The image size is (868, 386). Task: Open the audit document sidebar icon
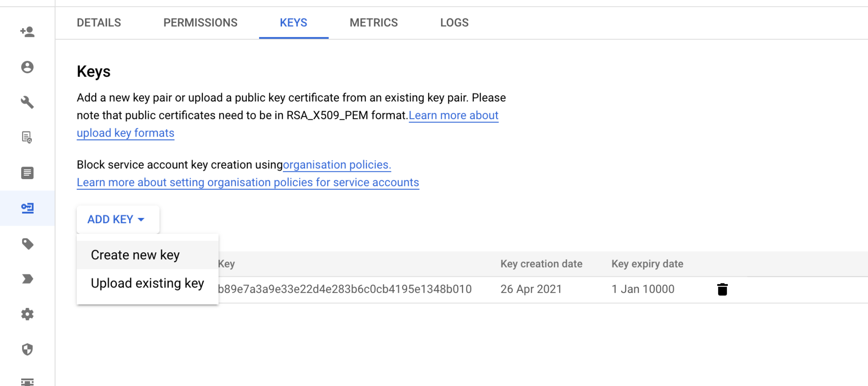click(27, 137)
